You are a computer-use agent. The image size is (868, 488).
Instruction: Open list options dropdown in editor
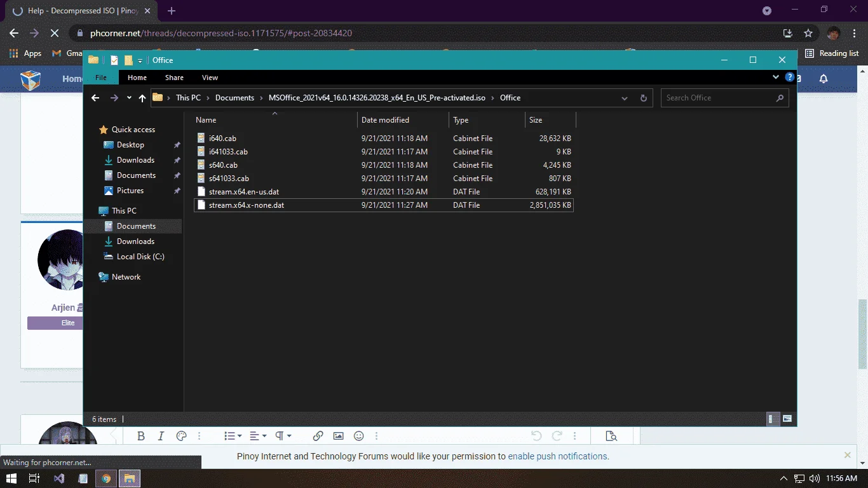coord(233,436)
